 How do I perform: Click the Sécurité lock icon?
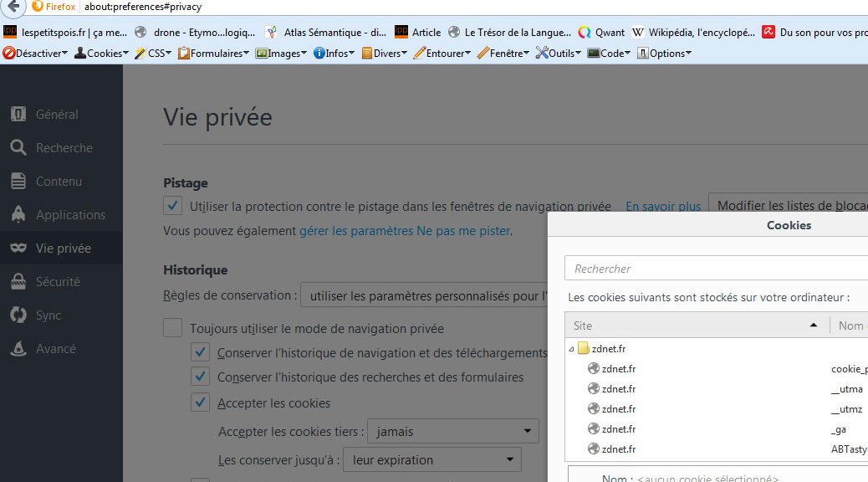(x=18, y=282)
